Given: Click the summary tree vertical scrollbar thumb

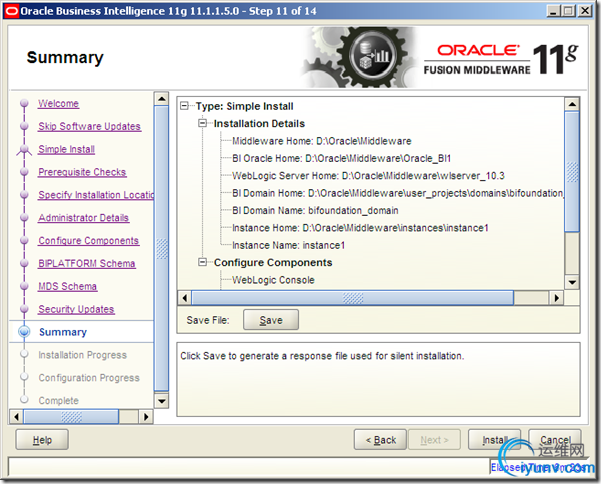Looking at the screenshot, I should coord(572,172).
